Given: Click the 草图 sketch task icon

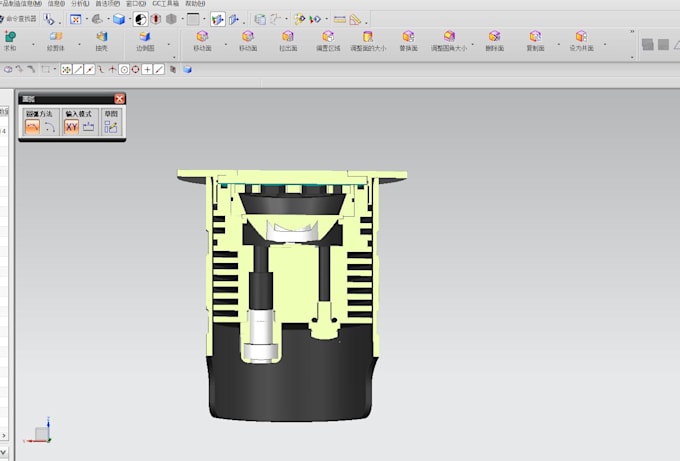Looking at the screenshot, I should point(111,127).
